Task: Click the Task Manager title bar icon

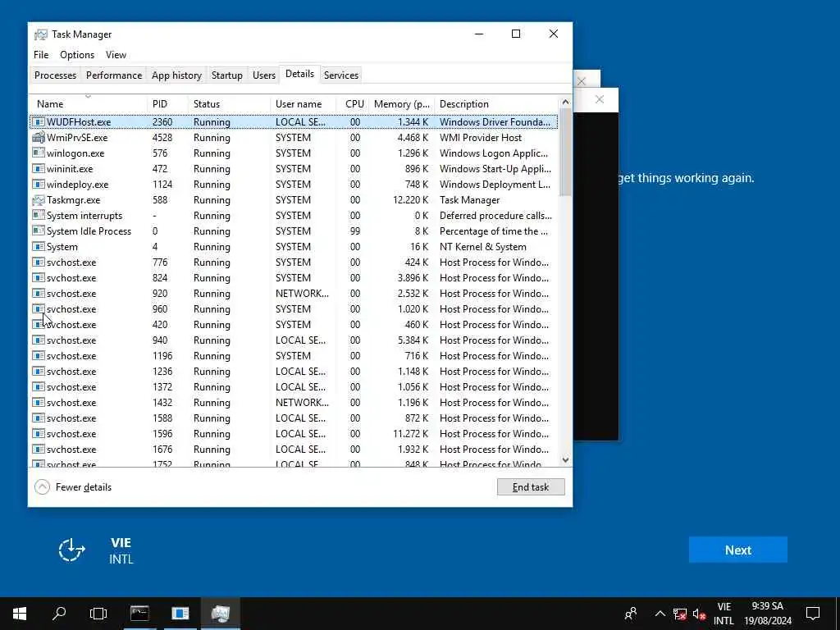Action: point(41,34)
